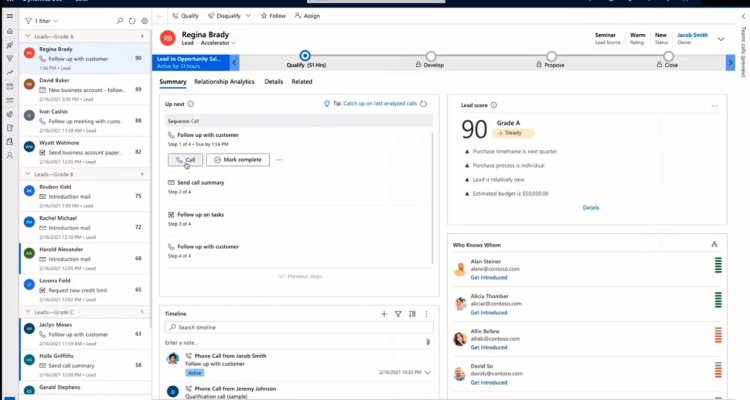
Task: Get Introduced to Alan Steiner
Action: pyautogui.click(x=489, y=278)
